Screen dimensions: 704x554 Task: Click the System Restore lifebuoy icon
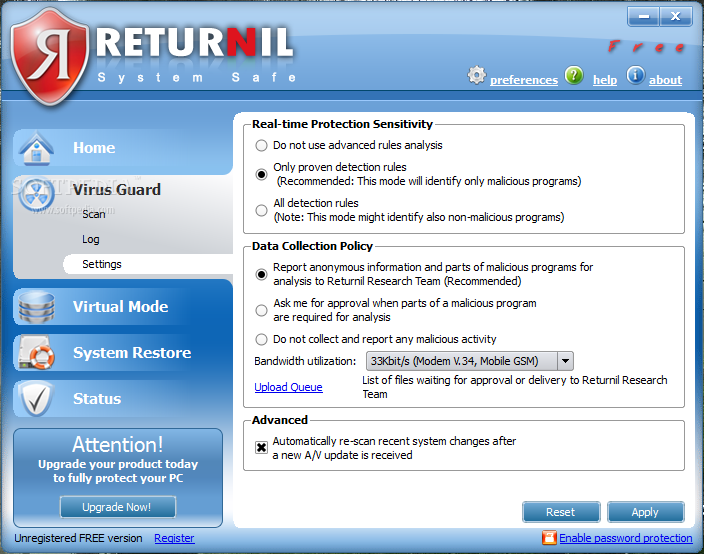37,353
